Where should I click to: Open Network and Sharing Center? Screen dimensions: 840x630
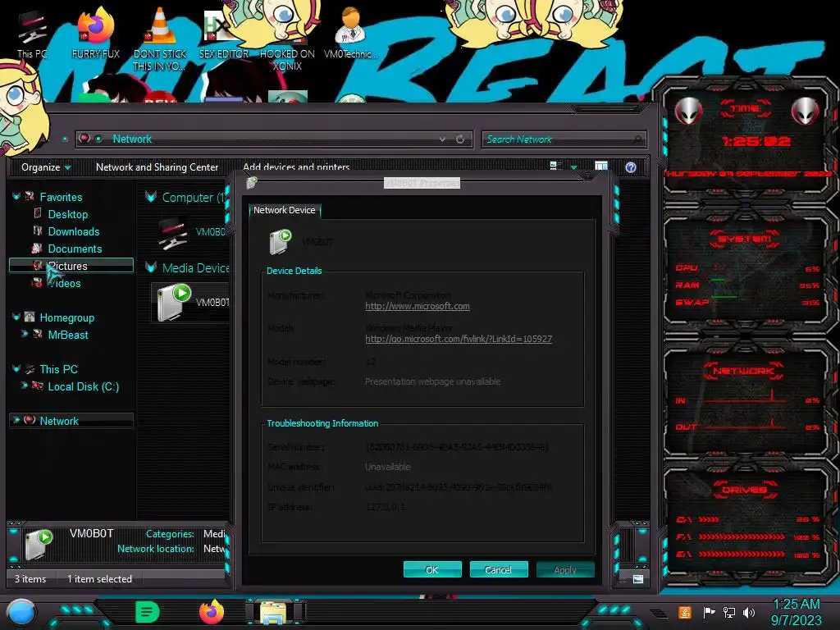click(157, 167)
